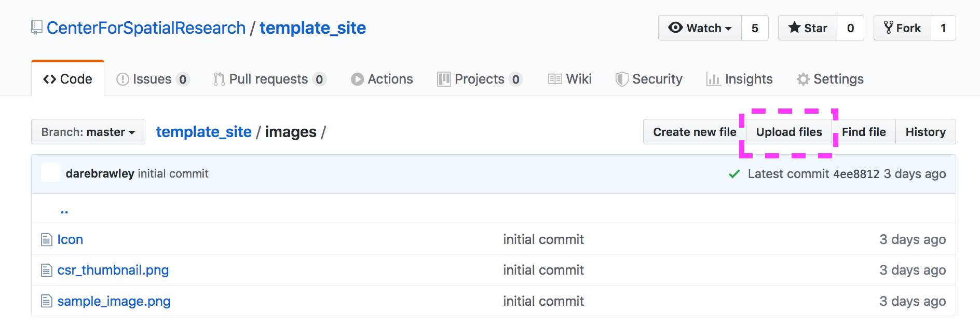Click the repository book icon
The width and height of the screenshot is (980, 325).
tap(36, 27)
